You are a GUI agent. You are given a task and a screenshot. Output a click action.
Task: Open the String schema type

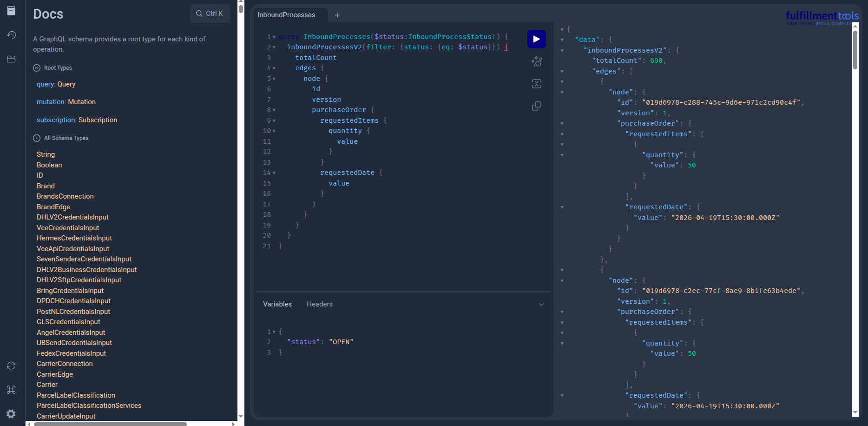coord(46,154)
